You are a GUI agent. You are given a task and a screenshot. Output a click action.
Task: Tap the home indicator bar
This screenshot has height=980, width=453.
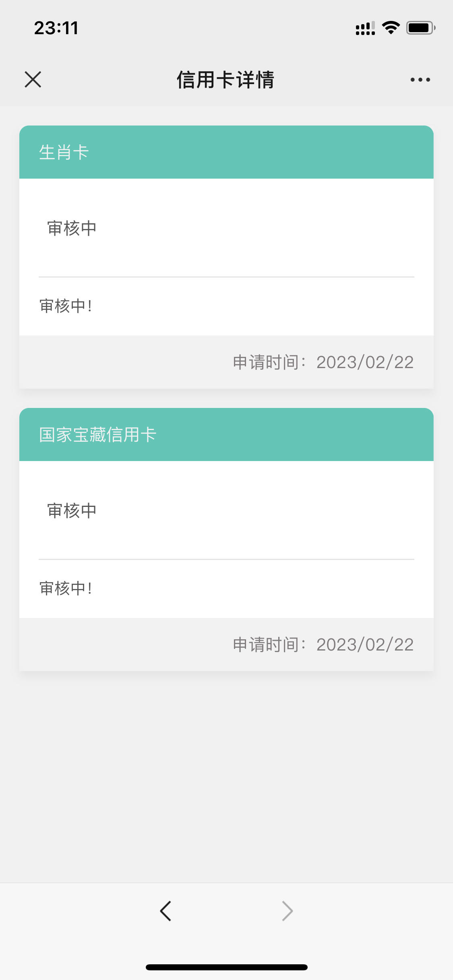click(226, 967)
